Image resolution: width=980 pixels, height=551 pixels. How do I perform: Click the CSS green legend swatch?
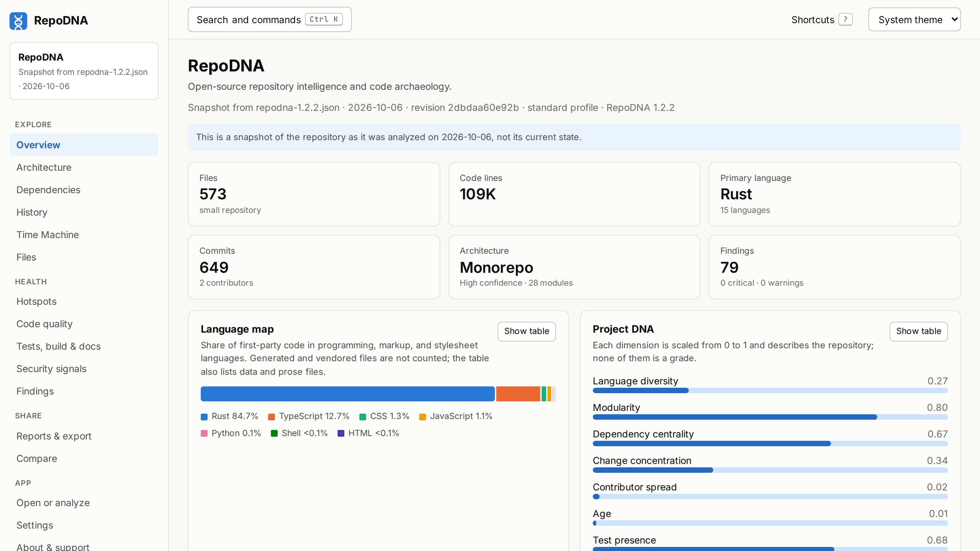[x=362, y=417]
